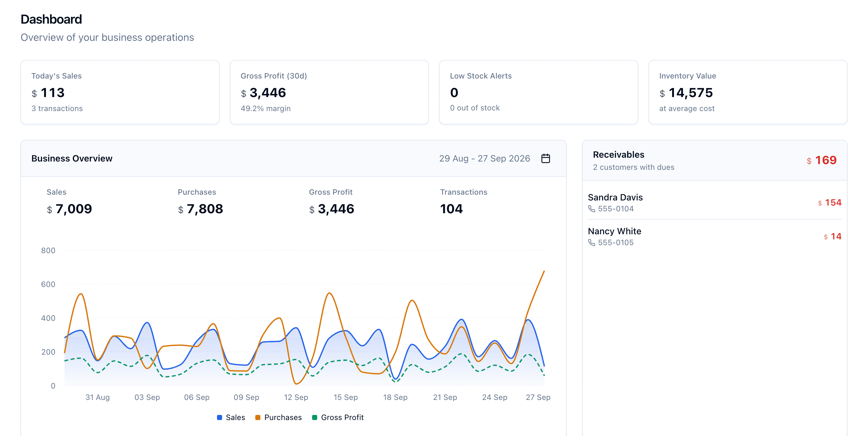The image size is (868, 436).
Task: Click phone icon next to 555-0104
Action: 591,209
